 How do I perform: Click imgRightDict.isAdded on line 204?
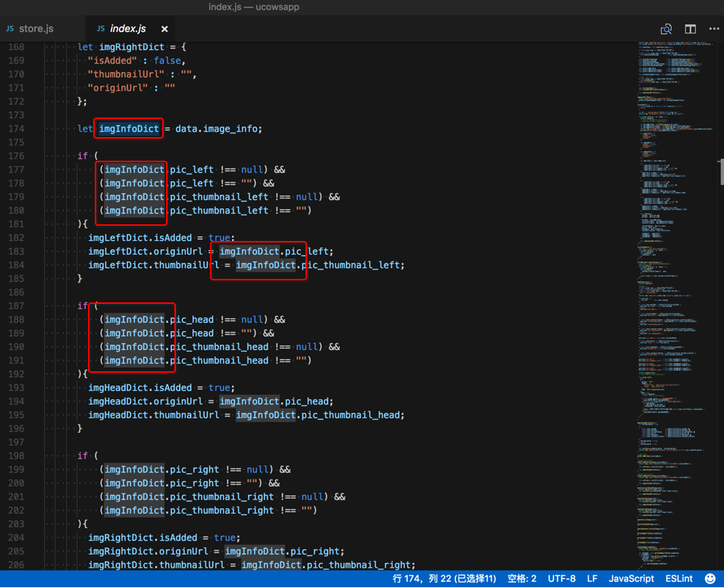pyautogui.click(x=143, y=538)
